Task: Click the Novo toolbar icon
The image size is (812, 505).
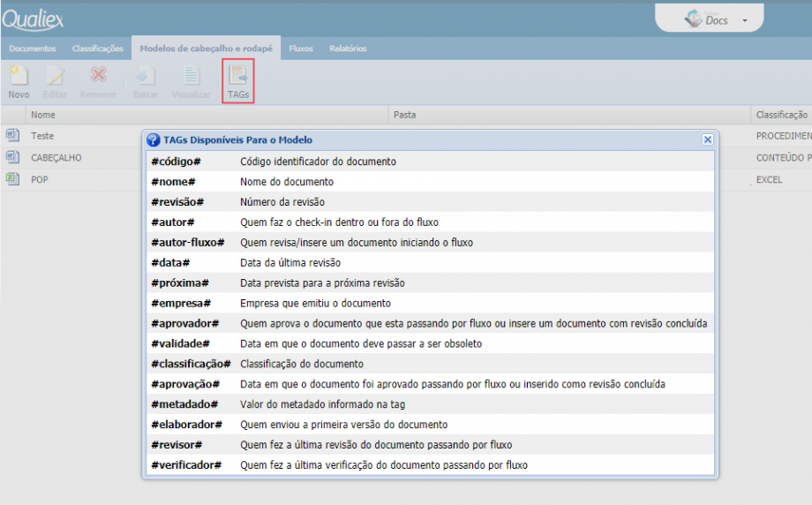Action: pyautogui.click(x=19, y=77)
